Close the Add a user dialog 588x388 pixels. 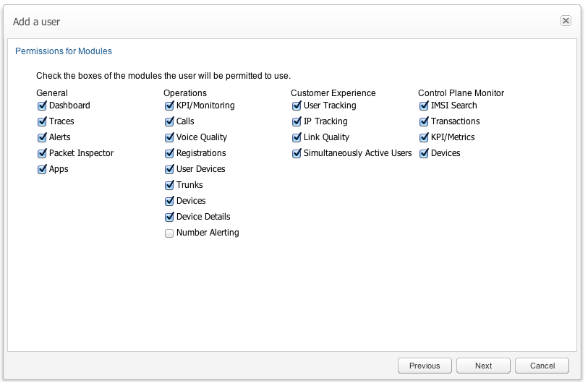566,21
